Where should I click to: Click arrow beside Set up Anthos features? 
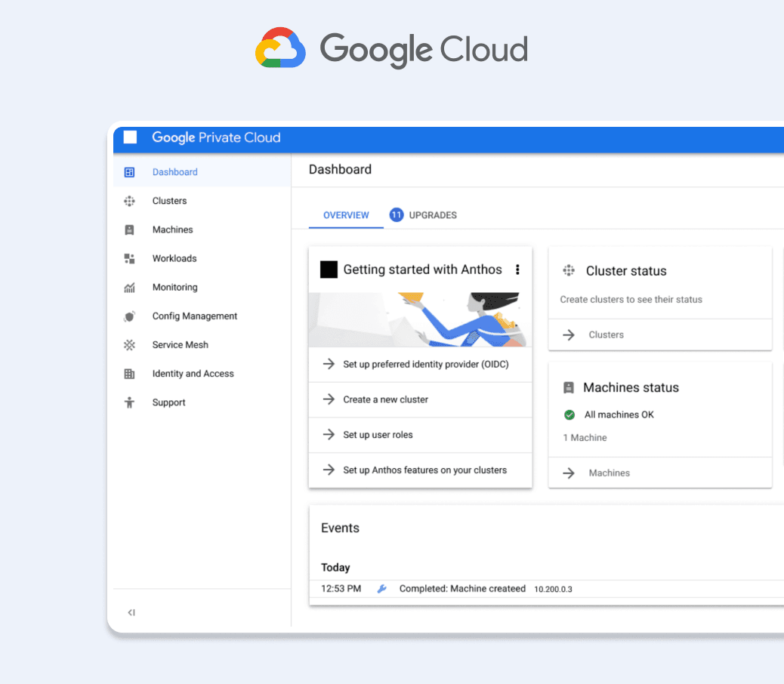pyautogui.click(x=329, y=469)
